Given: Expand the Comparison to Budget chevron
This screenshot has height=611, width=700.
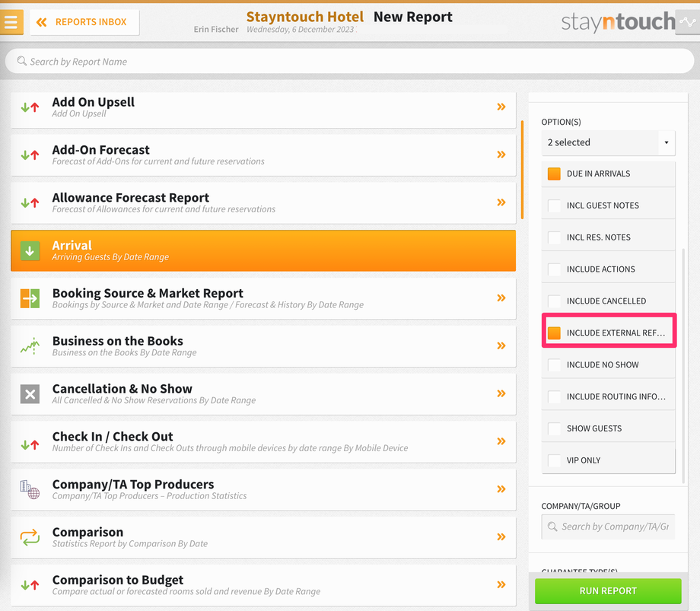Looking at the screenshot, I should [x=501, y=584].
